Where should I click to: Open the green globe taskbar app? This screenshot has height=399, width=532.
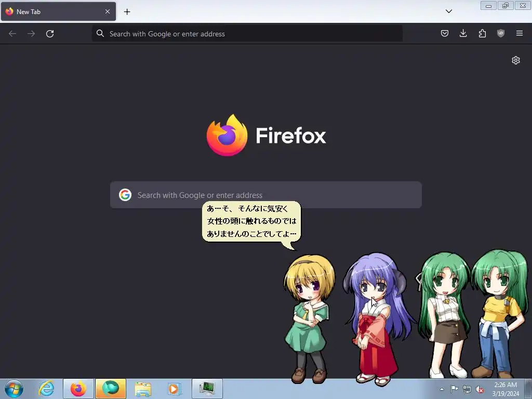click(x=111, y=389)
